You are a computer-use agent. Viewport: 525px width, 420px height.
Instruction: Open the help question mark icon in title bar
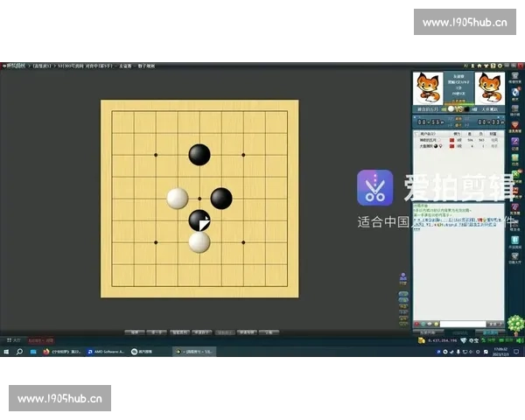[493, 66]
